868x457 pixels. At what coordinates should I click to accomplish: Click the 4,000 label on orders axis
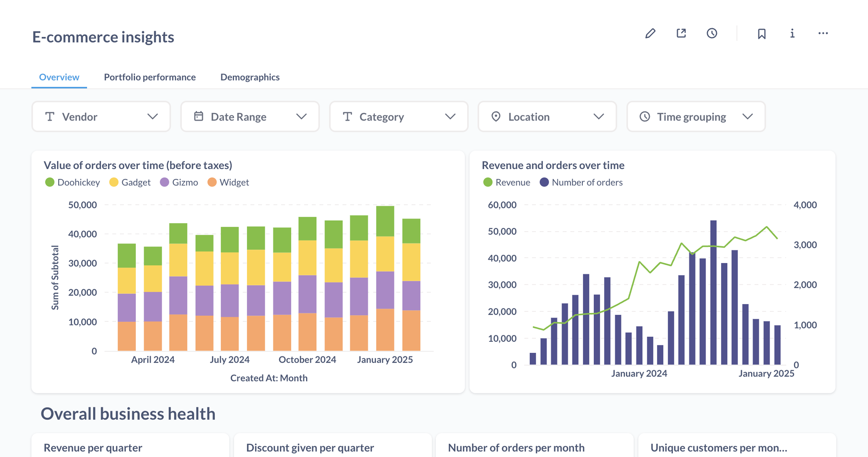[x=805, y=205]
